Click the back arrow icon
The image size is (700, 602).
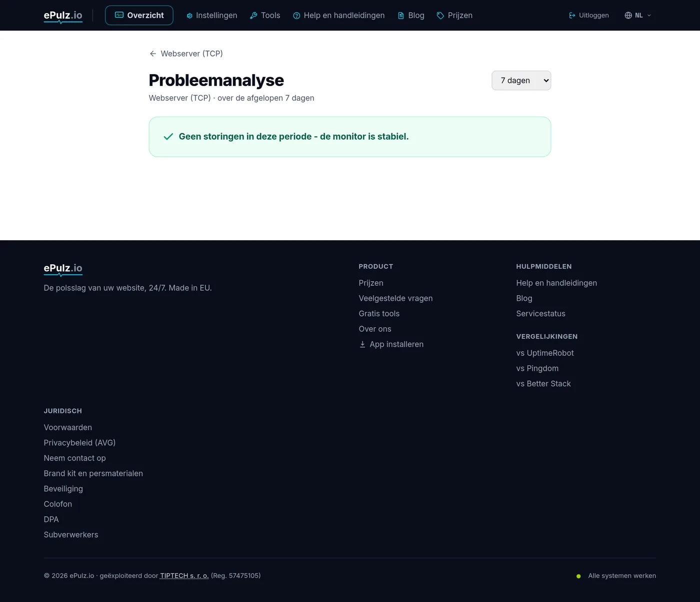click(153, 54)
